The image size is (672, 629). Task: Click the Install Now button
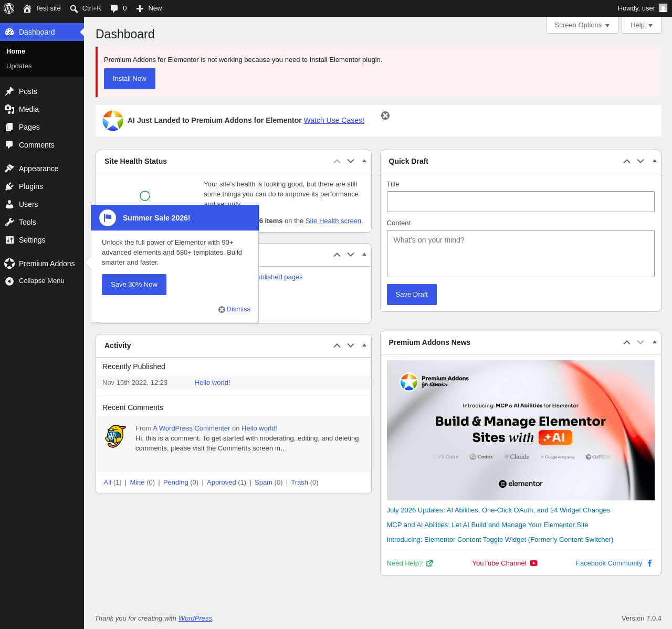click(130, 79)
